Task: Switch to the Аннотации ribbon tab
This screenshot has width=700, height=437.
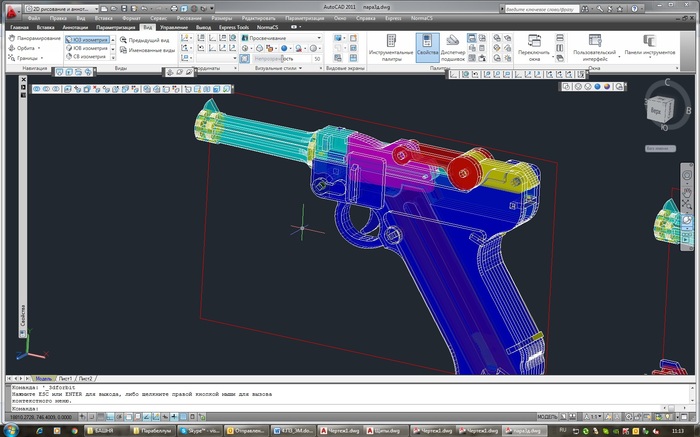Action: tap(76, 27)
